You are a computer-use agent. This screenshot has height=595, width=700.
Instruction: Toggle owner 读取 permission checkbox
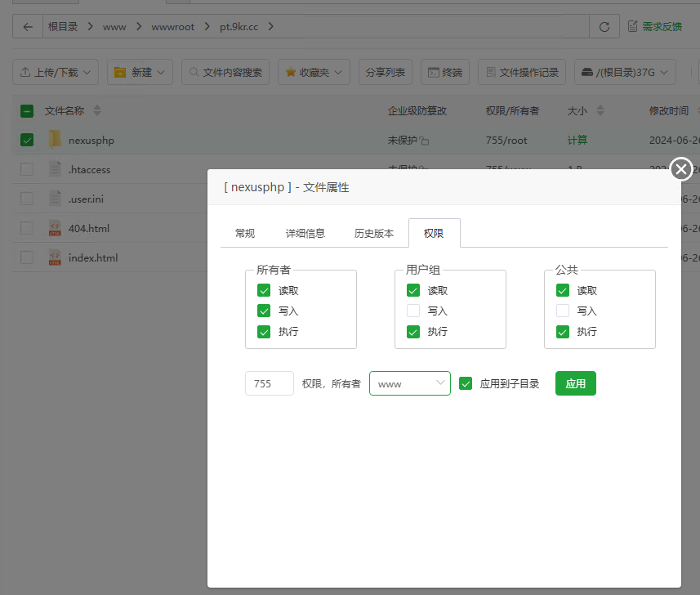tap(264, 290)
